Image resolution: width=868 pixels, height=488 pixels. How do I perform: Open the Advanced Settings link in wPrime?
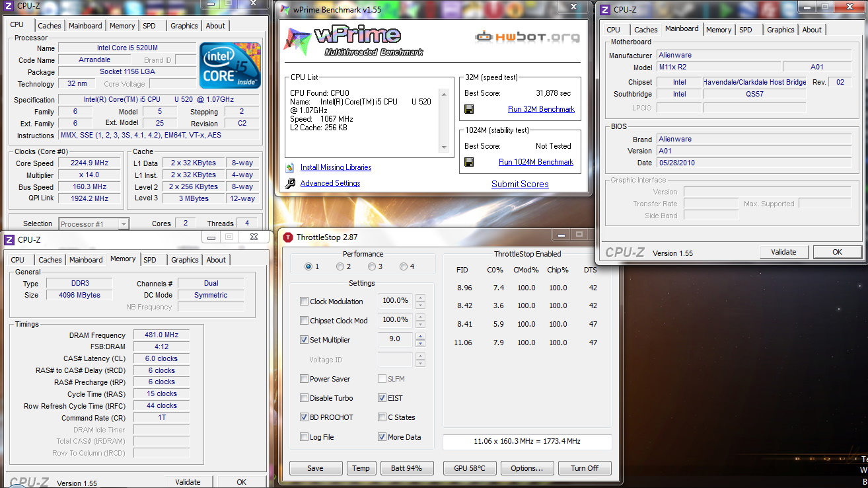(330, 183)
